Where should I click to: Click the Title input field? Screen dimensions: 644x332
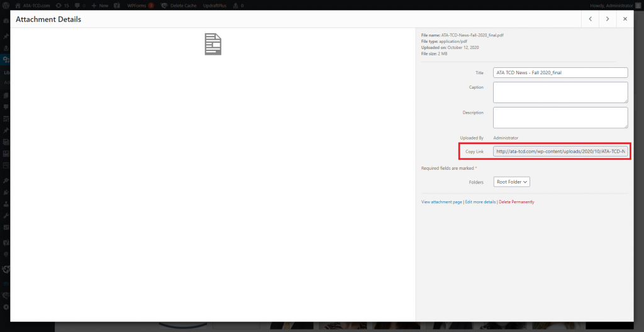tap(560, 72)
